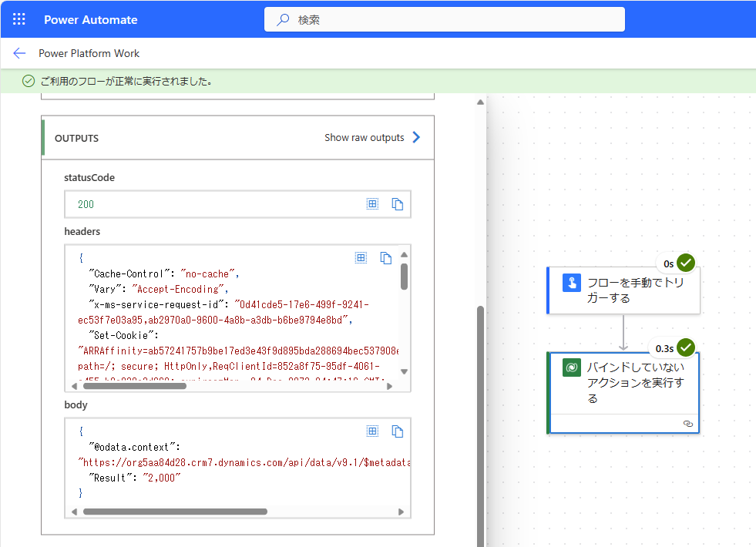Click body horizontal scroll left arrow
The height and width of the screenshot is (547, 756).
coord(74,512)
